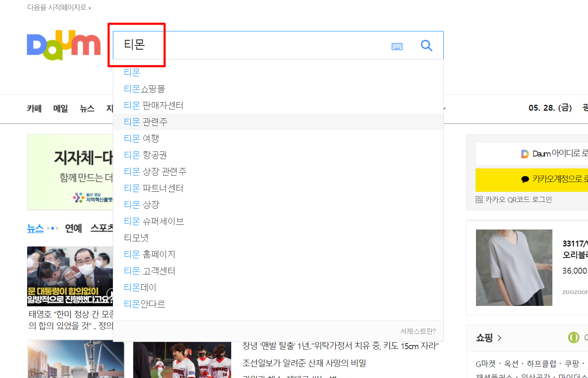Open the 쿠팡 shopping link
Viewport: 588px width, 378px height.
(572, 364)
